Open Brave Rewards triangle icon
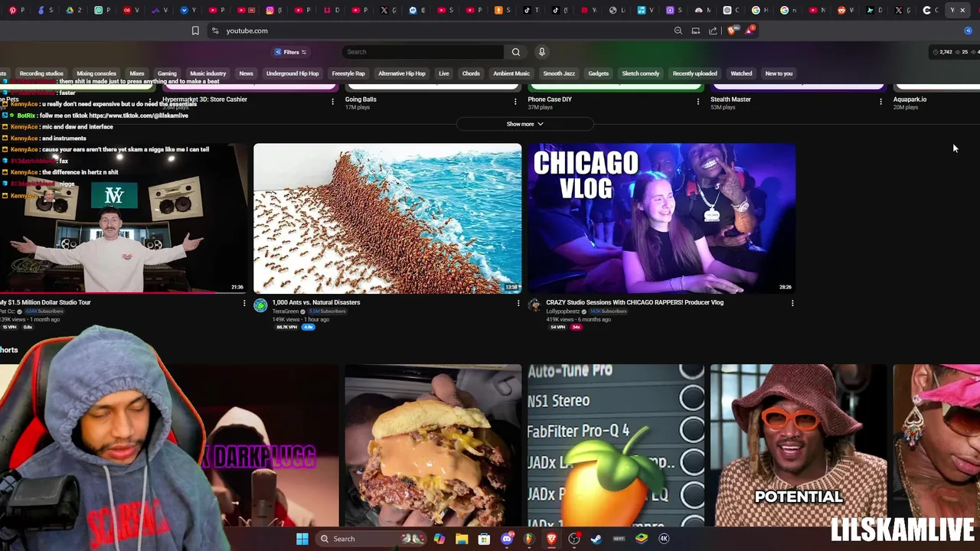The height and width of the screenshot is (551, 980). pyautogui.click(x=750, y=31)
